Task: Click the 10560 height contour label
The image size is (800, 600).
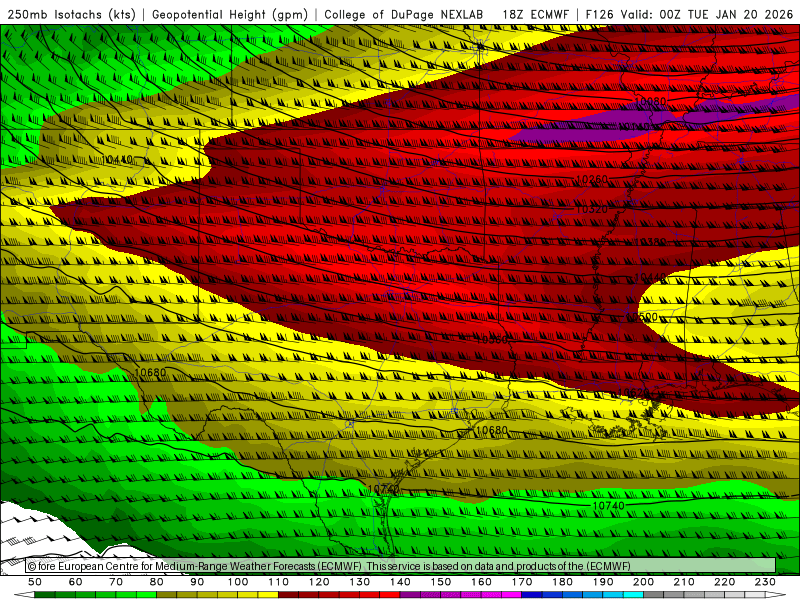Action: 492,339
